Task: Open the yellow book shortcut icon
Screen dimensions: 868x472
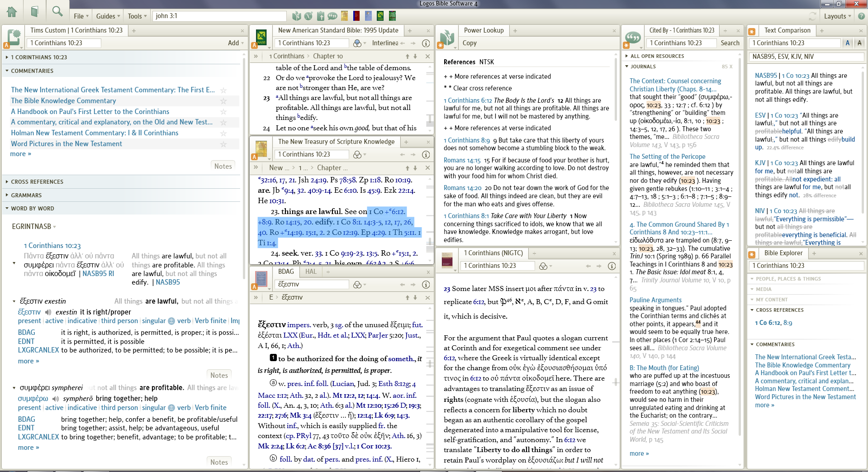Action: coord(345,16)
